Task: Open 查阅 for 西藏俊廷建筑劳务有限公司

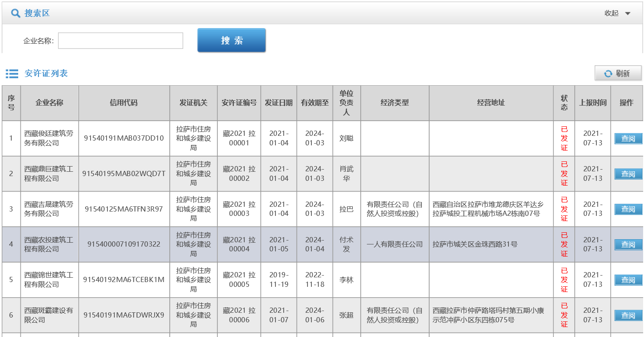Action: [628, 138]
